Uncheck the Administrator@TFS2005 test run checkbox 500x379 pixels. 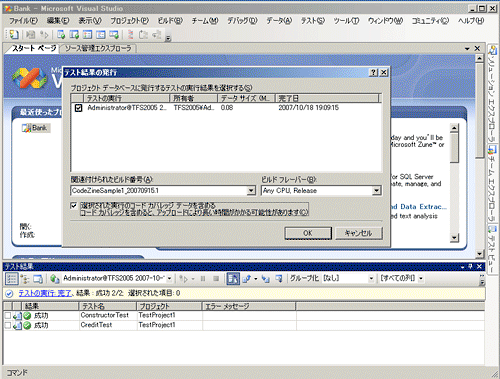pos(78,108)
